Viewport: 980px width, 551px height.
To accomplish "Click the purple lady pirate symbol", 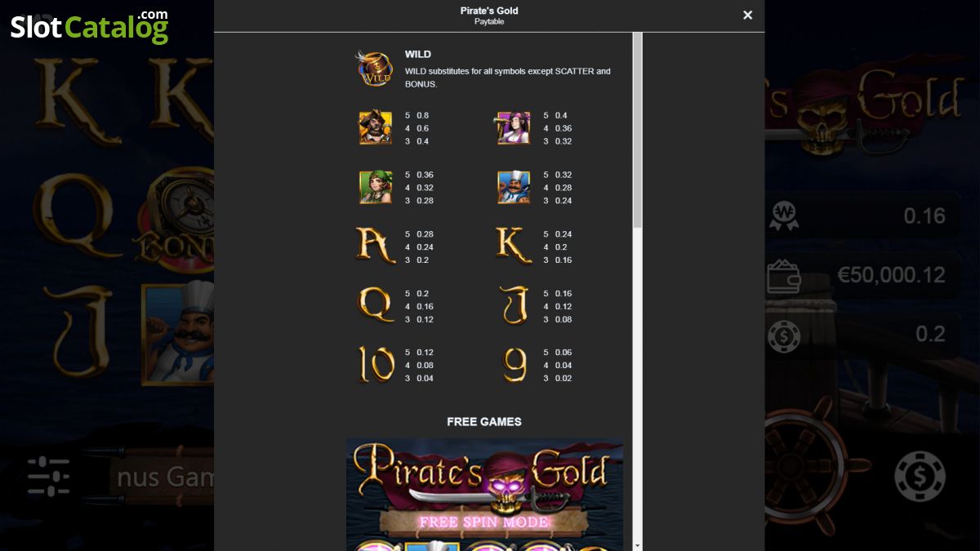I will [513, 127].
